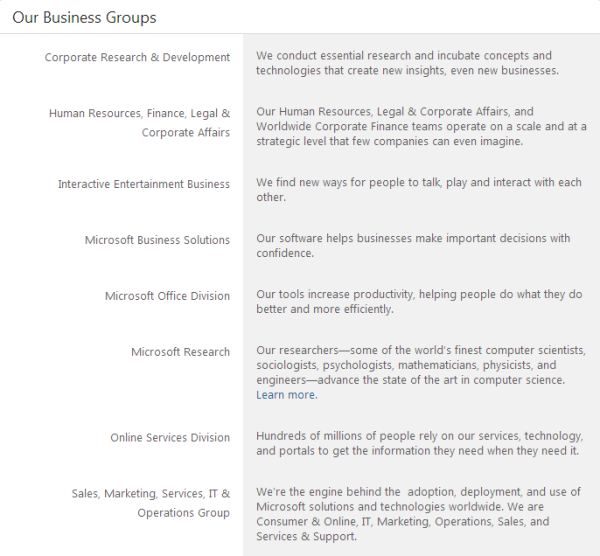Open Human Resources, Finance, Legal & Corporate Affairs

[x=139, y=123]
